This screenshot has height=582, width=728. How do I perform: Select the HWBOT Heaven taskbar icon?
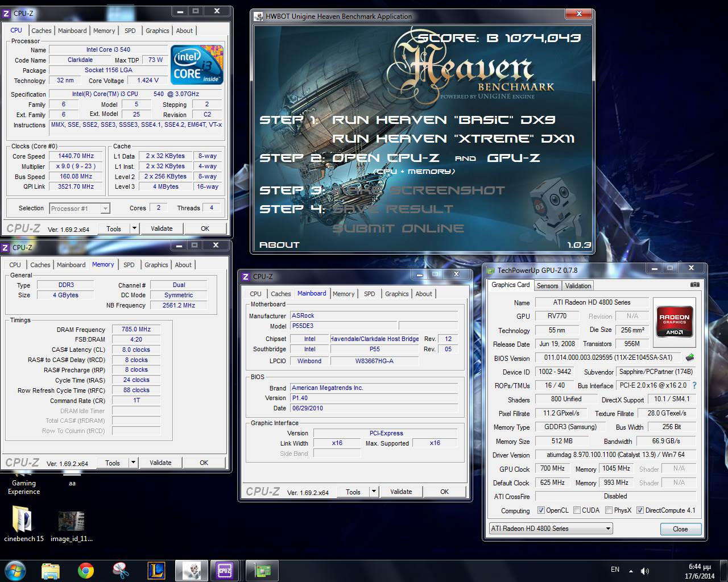191,570
